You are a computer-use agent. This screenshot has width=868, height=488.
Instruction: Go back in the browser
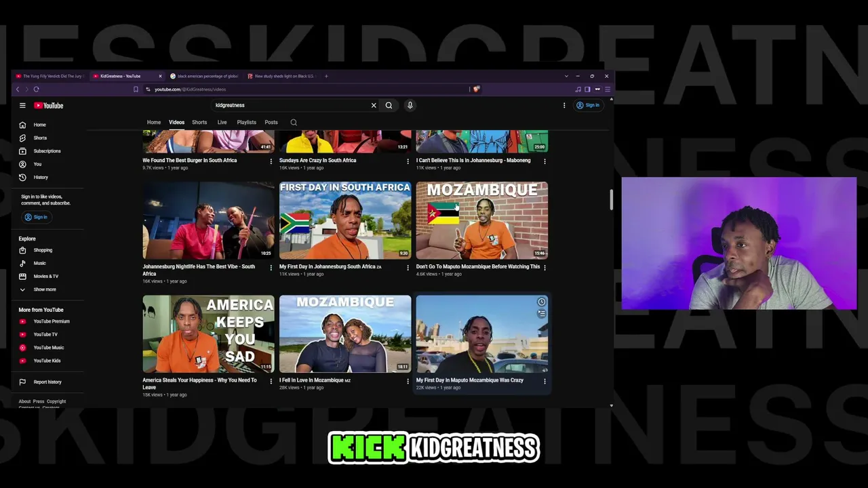pos(18,89)
